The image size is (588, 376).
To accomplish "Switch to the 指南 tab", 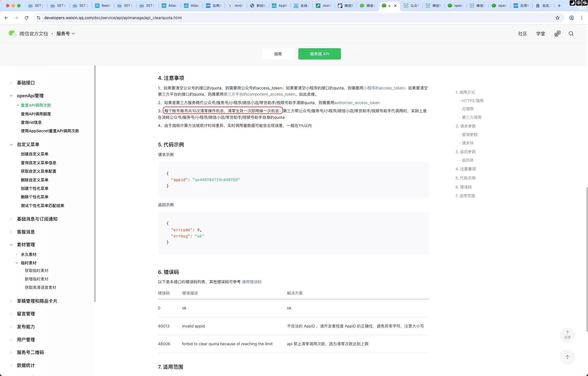I will (x=278, y=54).
